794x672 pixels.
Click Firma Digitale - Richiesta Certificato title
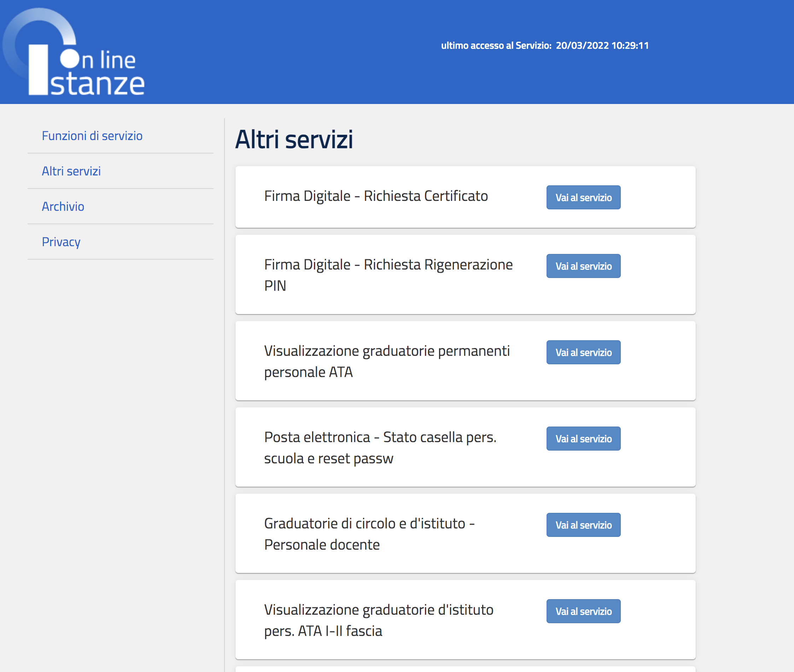click(375, 196)
